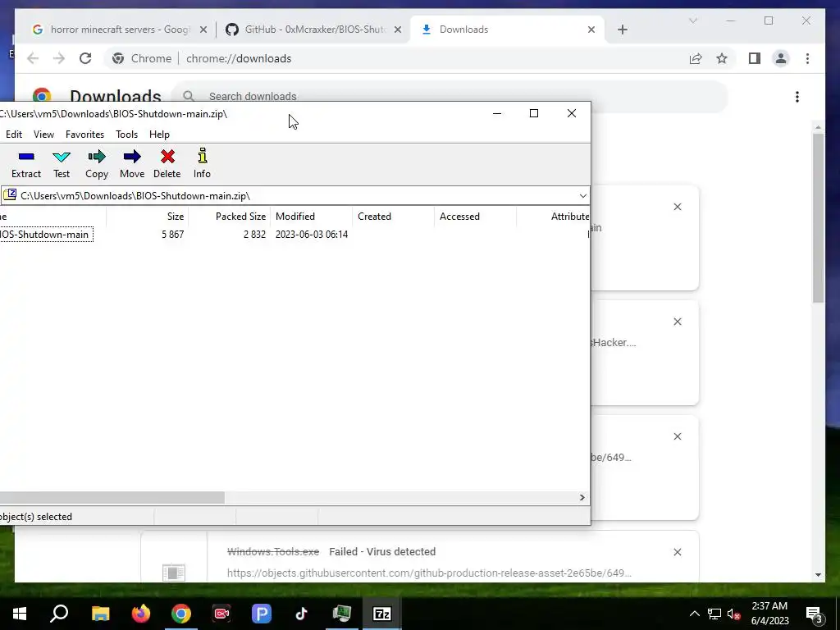This screenshot has height=630, width=840.
Task: Open the Edit menu in 7-Zip
Action: tap(14, 135)
